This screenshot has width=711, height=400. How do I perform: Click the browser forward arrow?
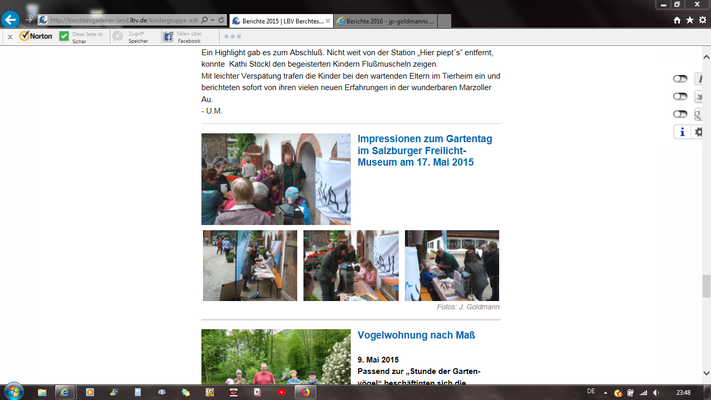click(x=28, y=20)
